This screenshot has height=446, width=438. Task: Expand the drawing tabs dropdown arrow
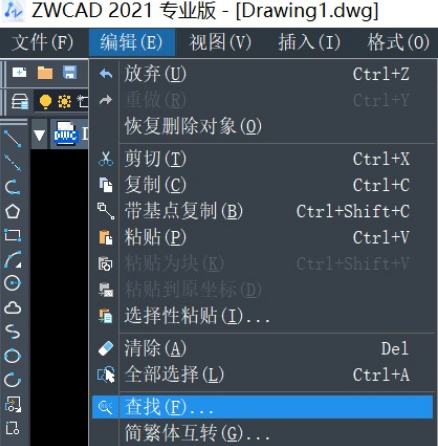click(x=39, y=135)
